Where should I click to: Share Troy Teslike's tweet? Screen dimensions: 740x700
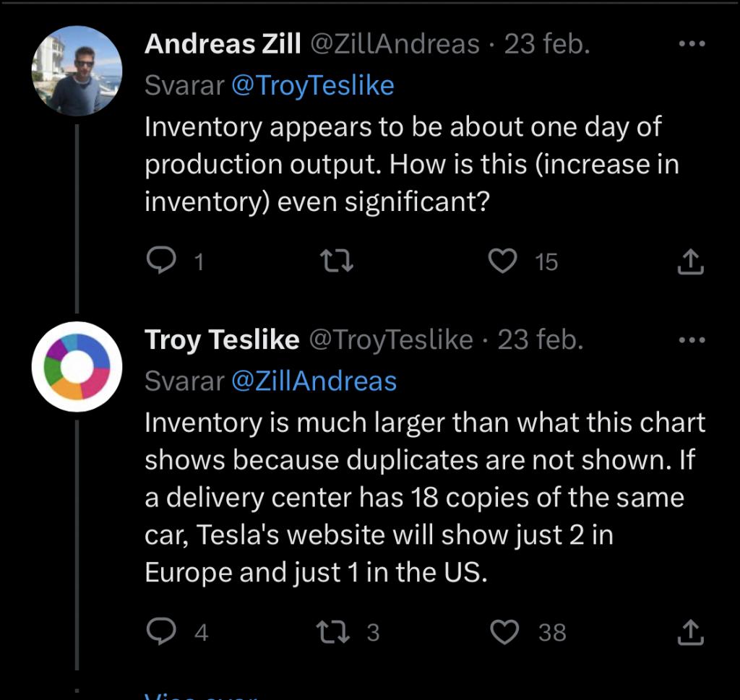pyautogui.click(x=690, y=632)
